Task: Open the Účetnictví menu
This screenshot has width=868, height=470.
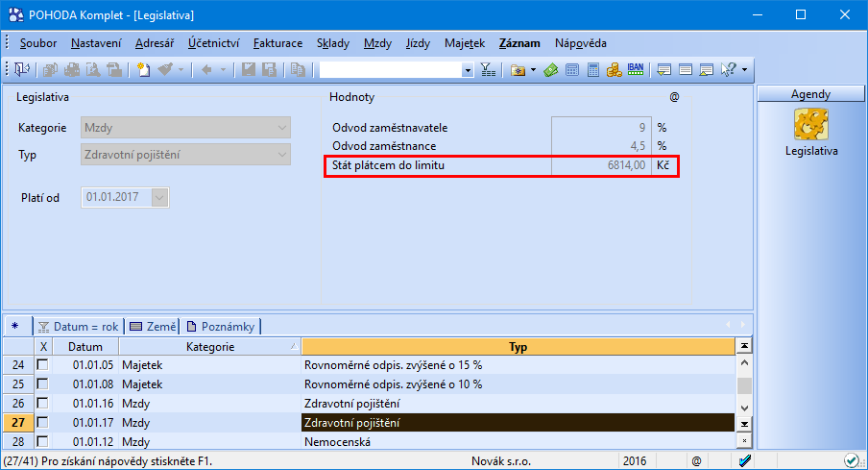Action: [214, 43]
